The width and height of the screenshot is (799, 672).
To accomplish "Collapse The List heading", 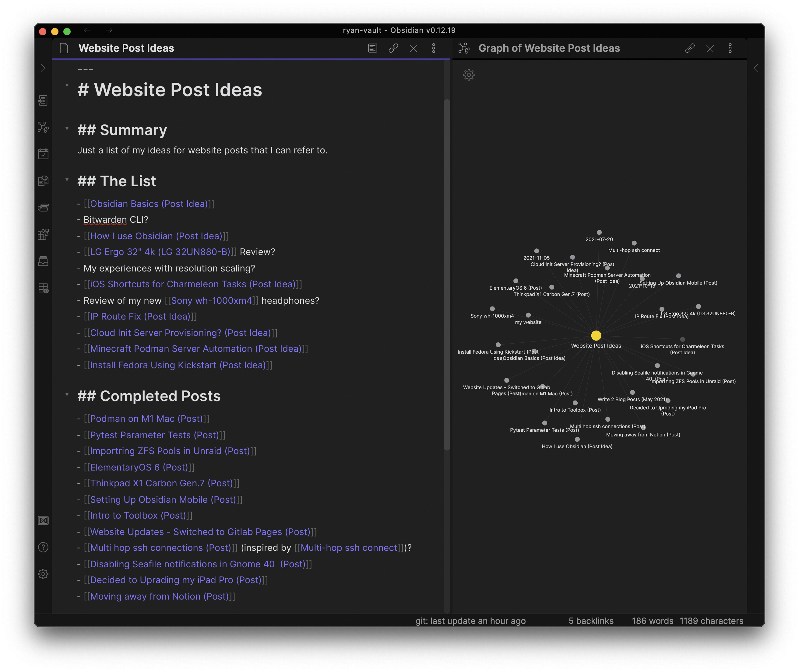I will [67, 180].
